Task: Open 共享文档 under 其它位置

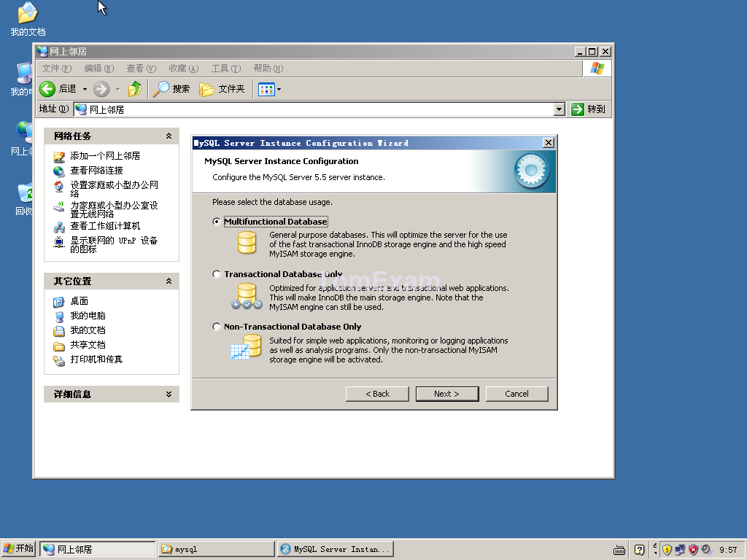Action: [x=88, y=345]
